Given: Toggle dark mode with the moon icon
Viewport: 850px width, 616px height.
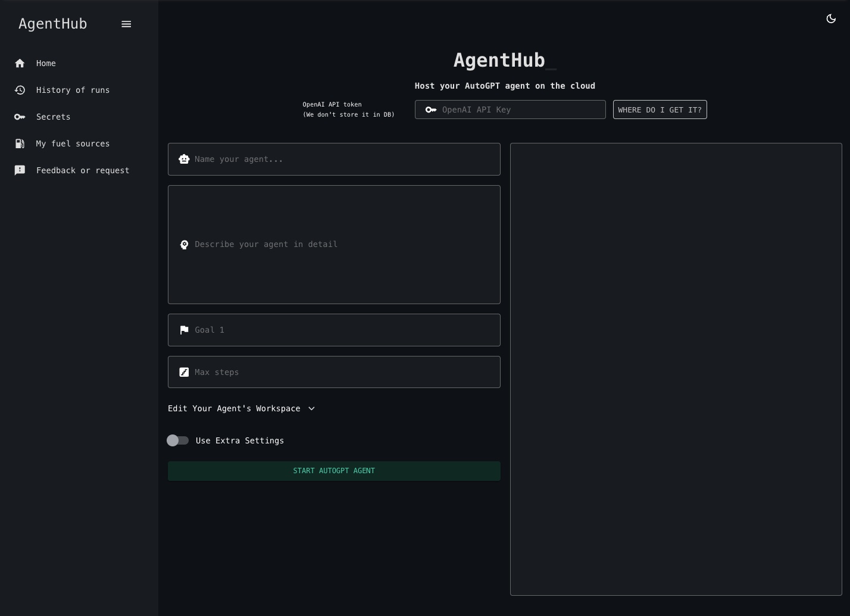Looking at the screenshot, I should click(x=831, y=19).
